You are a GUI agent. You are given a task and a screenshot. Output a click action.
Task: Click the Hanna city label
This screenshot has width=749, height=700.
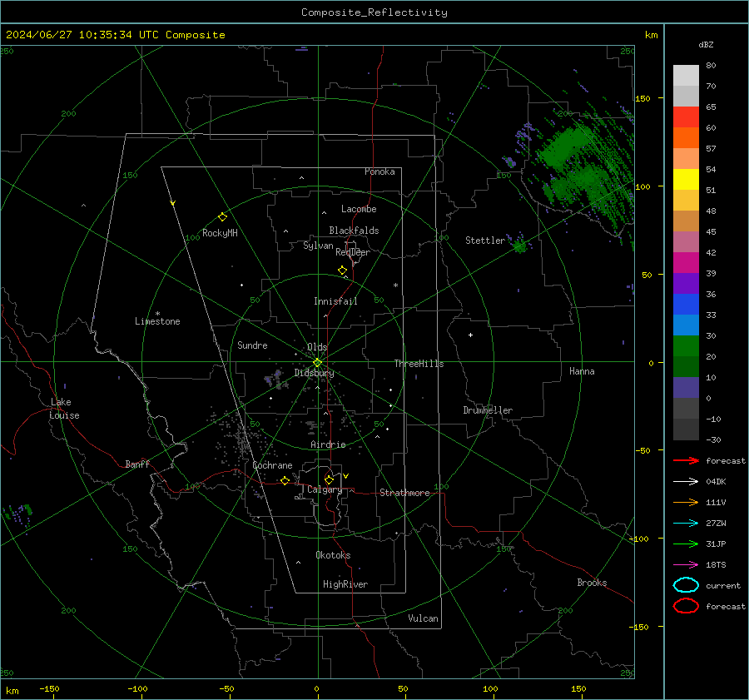(x=582, y=371)
